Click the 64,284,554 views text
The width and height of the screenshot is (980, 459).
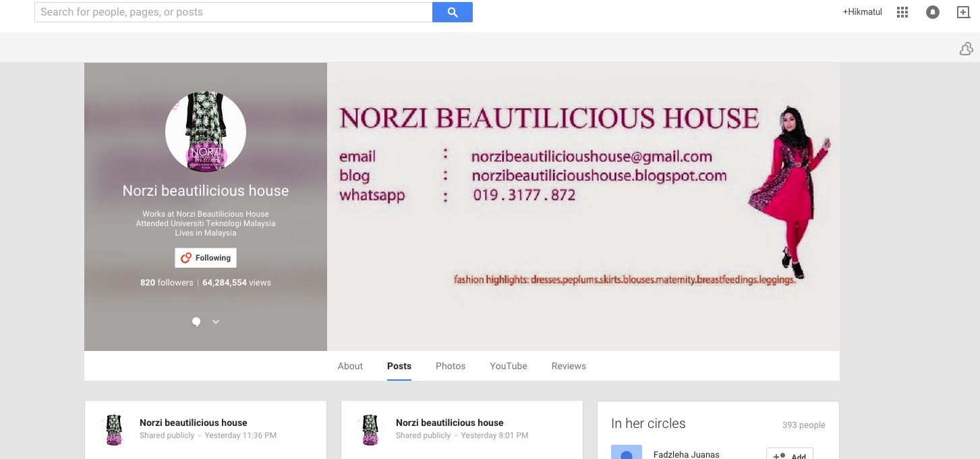pyautogui.click(x=237, y=283)
